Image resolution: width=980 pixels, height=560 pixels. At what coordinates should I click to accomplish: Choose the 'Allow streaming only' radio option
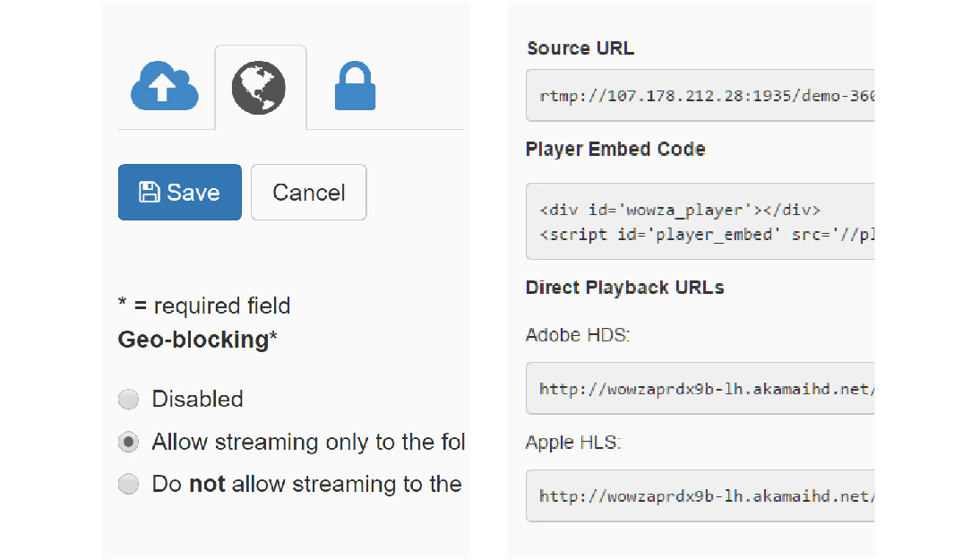129,443
